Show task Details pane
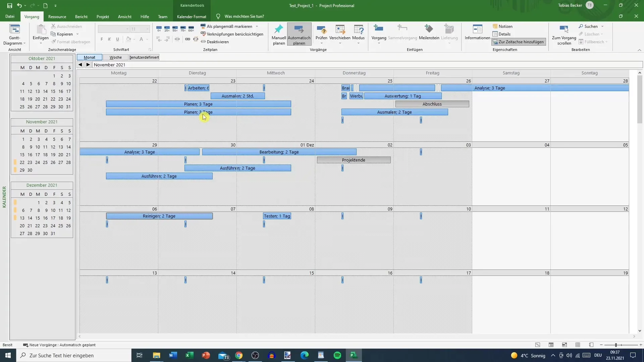 pos(501,34)
